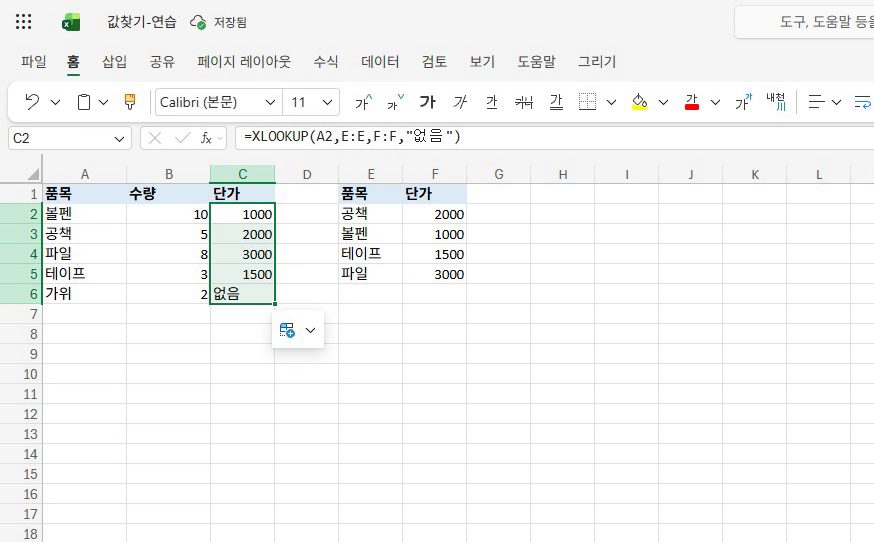Viewport: 874px width, 542px height.
Task: Expand Undo dropdown arrow
Action: coord(55,103)
